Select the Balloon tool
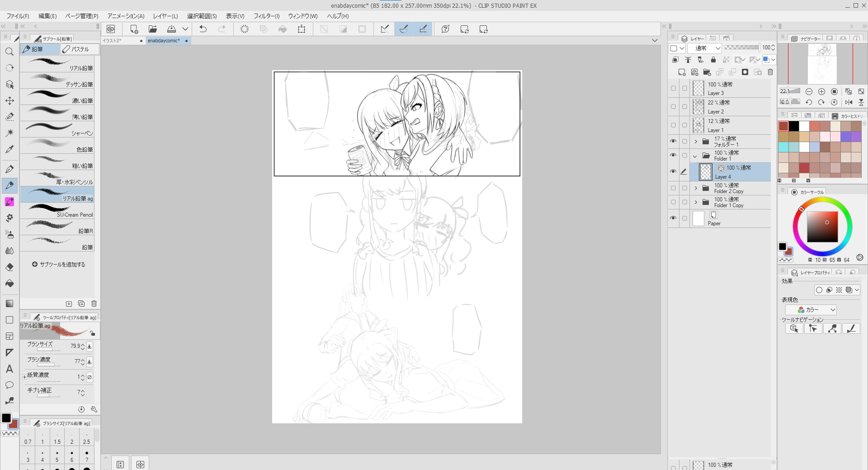The image size is (868, 470). click(9, 385)
